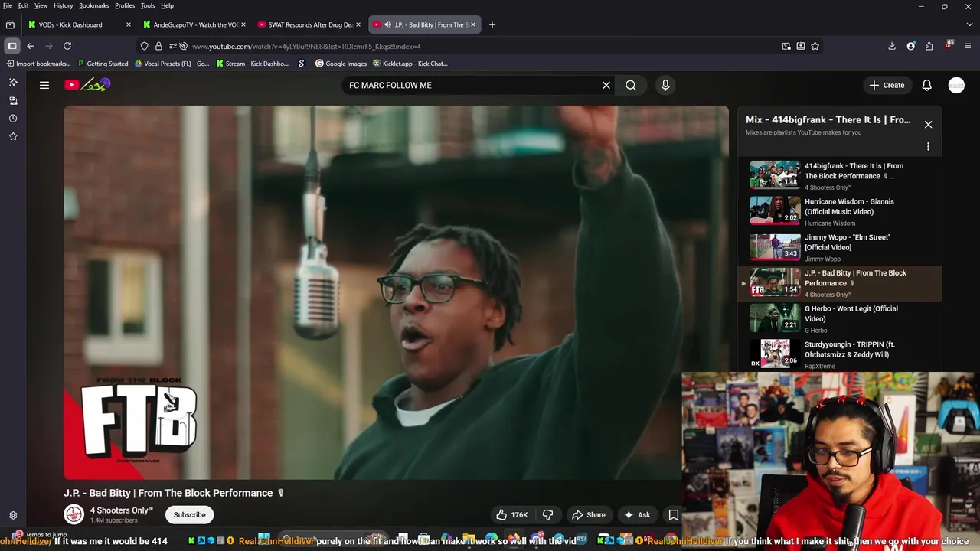Open Import bookmarks toolbar item
This screenshot has height=551, width=980.
[x=38, y=64]
